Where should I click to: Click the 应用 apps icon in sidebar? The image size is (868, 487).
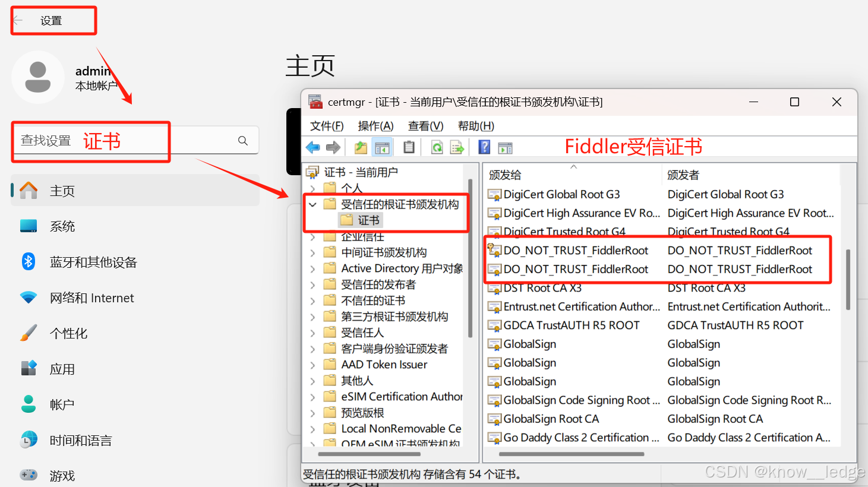[29, 368]
